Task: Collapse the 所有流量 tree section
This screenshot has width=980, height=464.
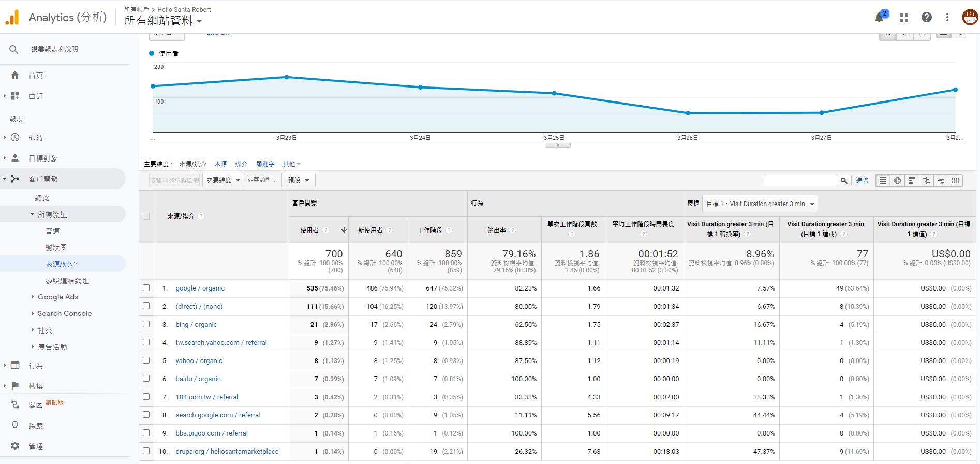Action: tap(33, 214)
